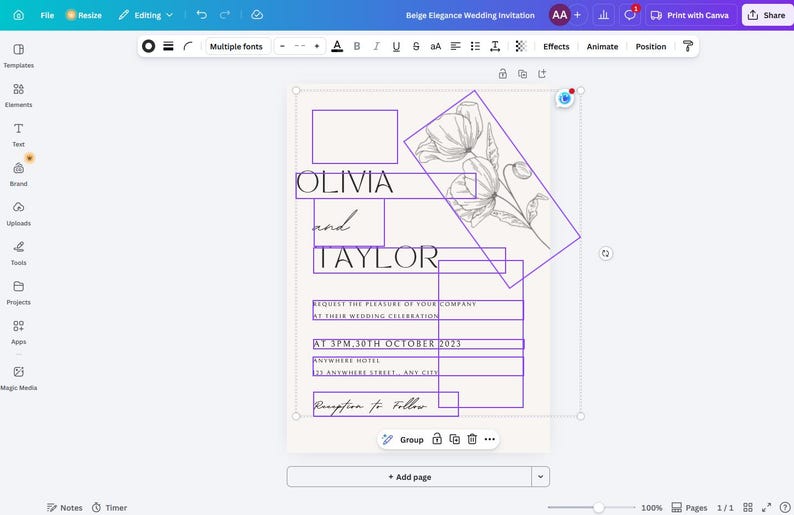
Task: Open the Effects panel
Action: click(x=556, y=46)
